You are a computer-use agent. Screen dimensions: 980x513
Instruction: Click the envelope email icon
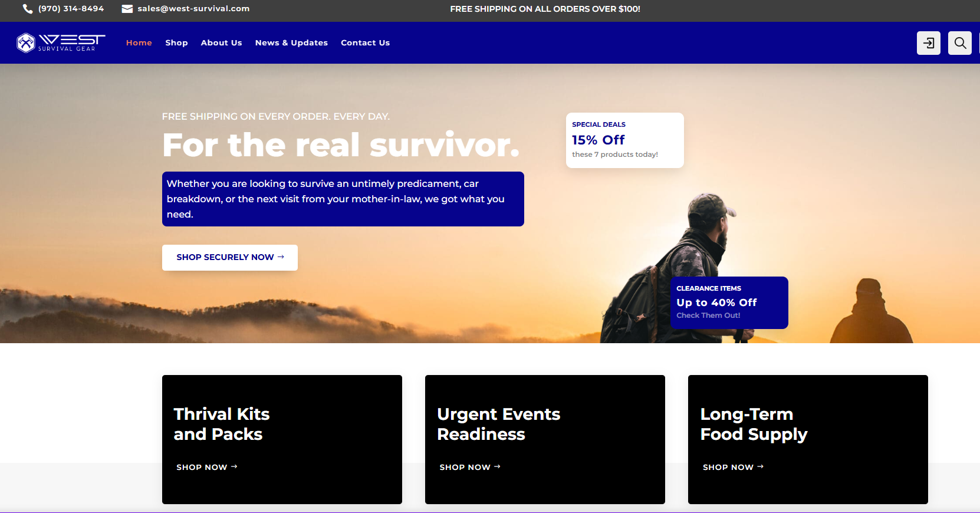tap(127, 9)
